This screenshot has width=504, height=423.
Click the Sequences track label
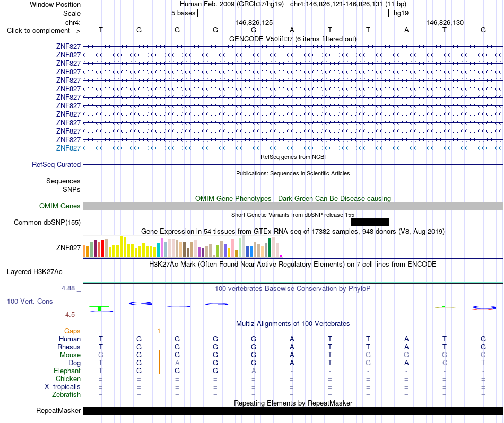pyautogui.click(x=63, y=181)
